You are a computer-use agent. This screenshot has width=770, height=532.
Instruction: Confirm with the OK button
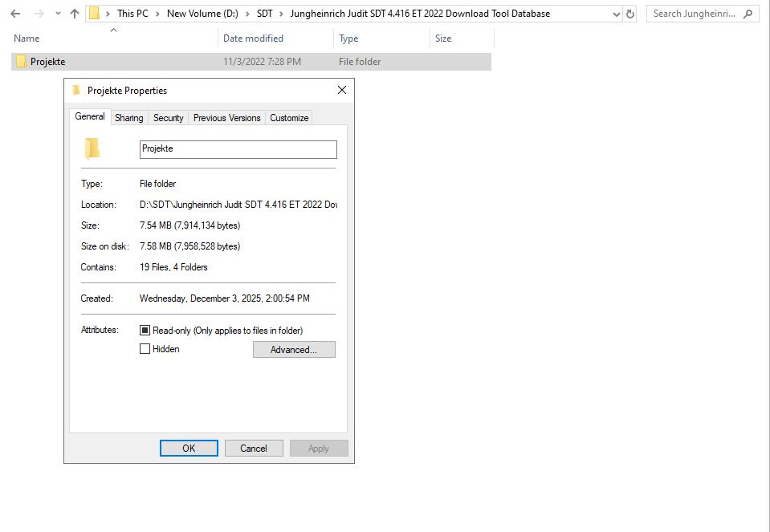coord(189,448)
